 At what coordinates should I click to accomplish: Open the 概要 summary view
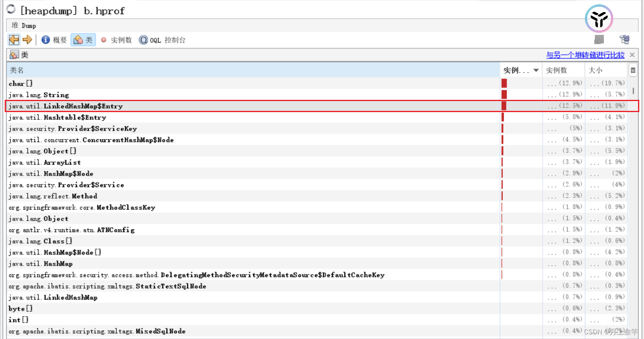54,40
